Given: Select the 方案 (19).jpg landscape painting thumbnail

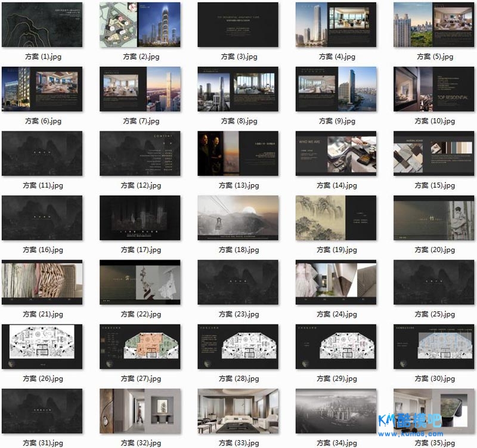Looking at the screenshot, I should coord(336,218).
